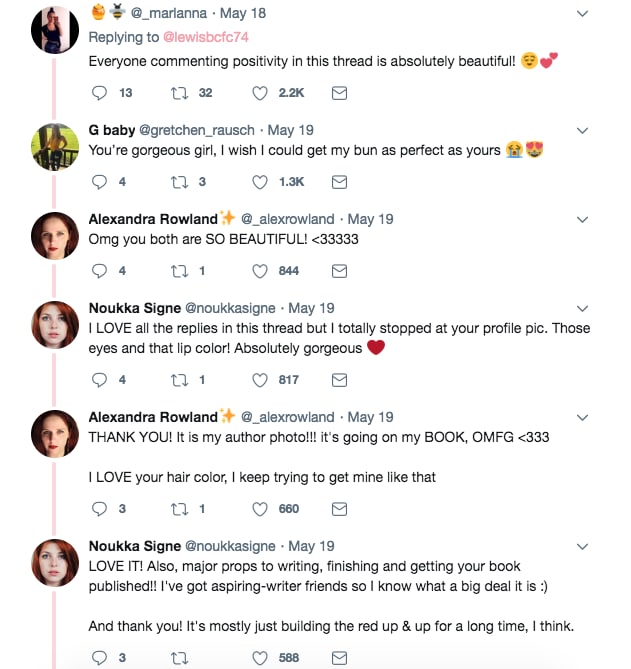Like Alexandra's tweet with 660 likes
Screen dimensions: 631x669
(x=260, y=509)
